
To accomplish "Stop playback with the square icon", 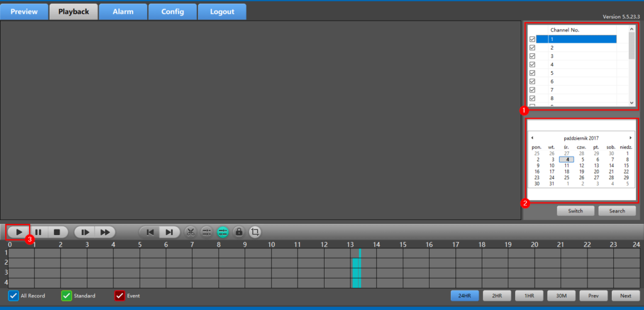I will [57, 232].
